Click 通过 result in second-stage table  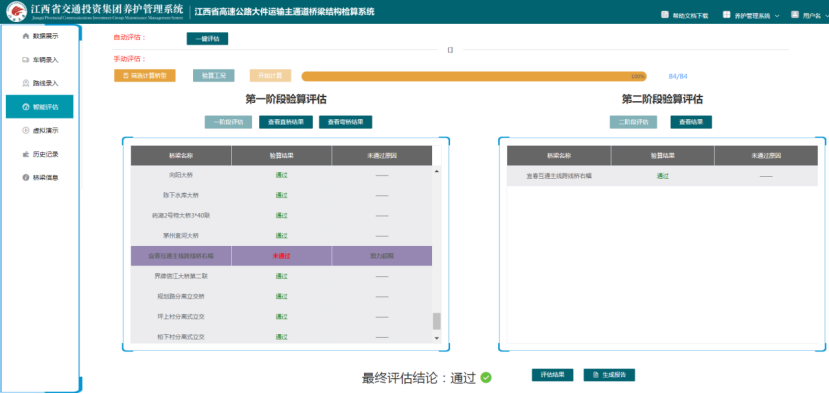[662, 176]
